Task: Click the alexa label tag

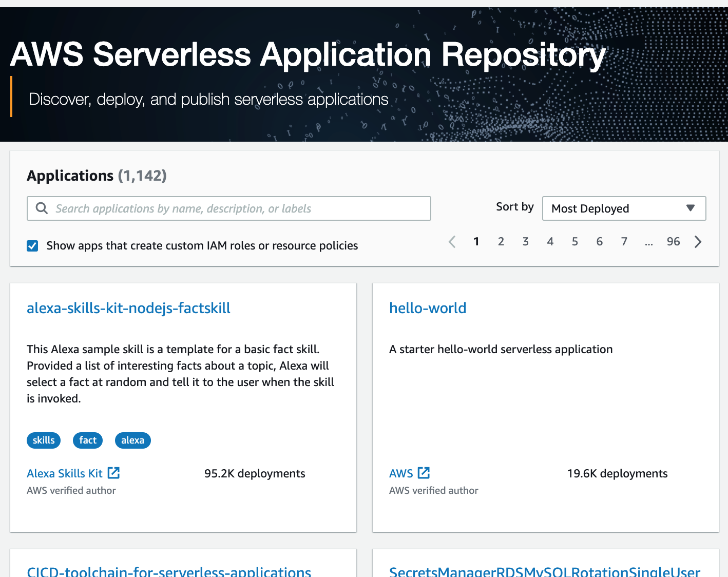Action: (x=132, y=440)
